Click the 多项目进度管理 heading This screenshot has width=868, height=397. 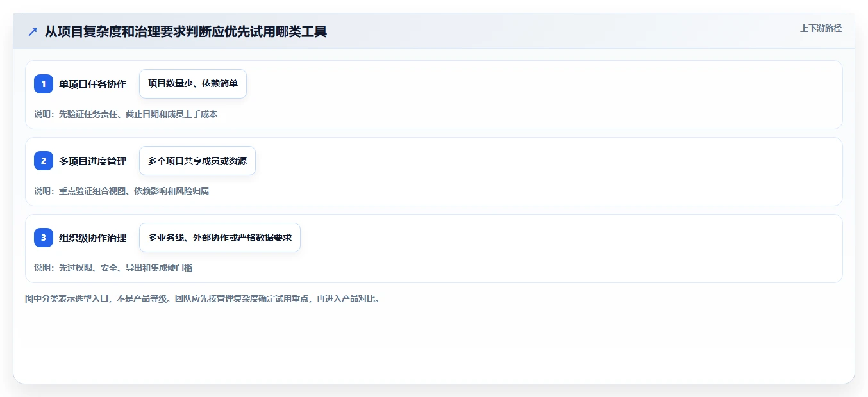[92, 161]
